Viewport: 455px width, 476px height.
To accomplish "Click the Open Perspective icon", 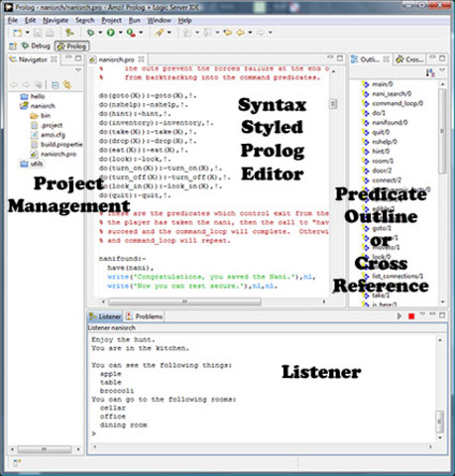I will (13, 46).
